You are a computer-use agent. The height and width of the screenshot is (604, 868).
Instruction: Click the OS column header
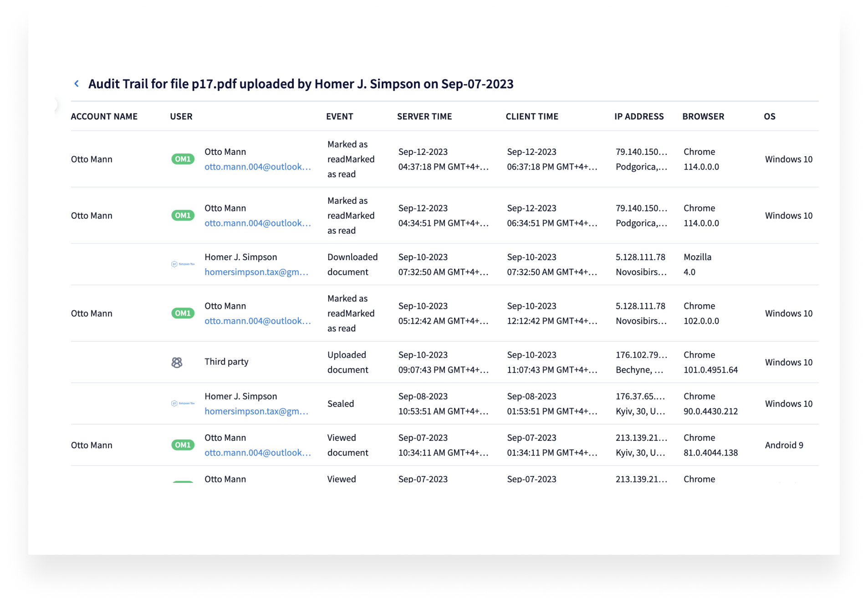(x=770, y=116)
